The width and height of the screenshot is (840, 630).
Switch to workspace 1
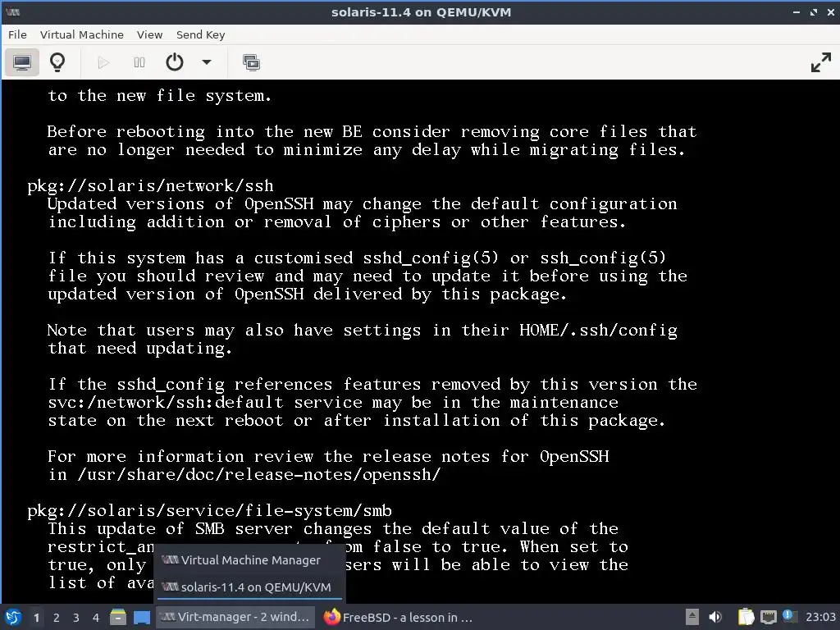coord(36,618)
